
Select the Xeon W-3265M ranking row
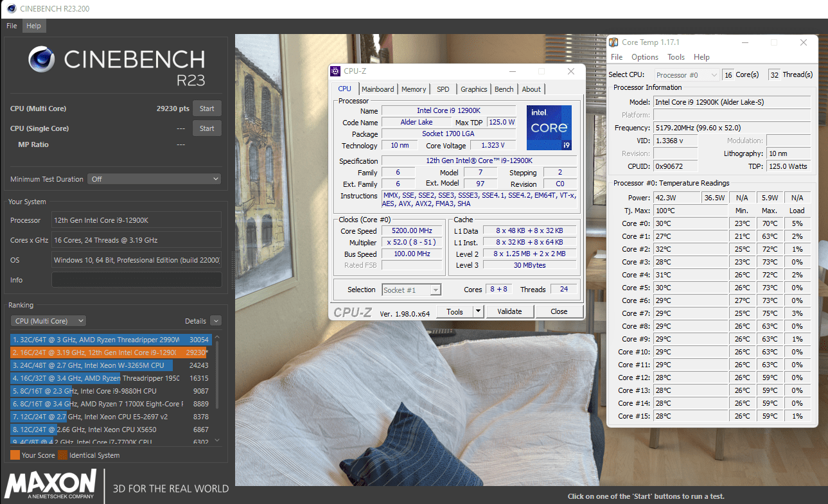coord(110,365)
